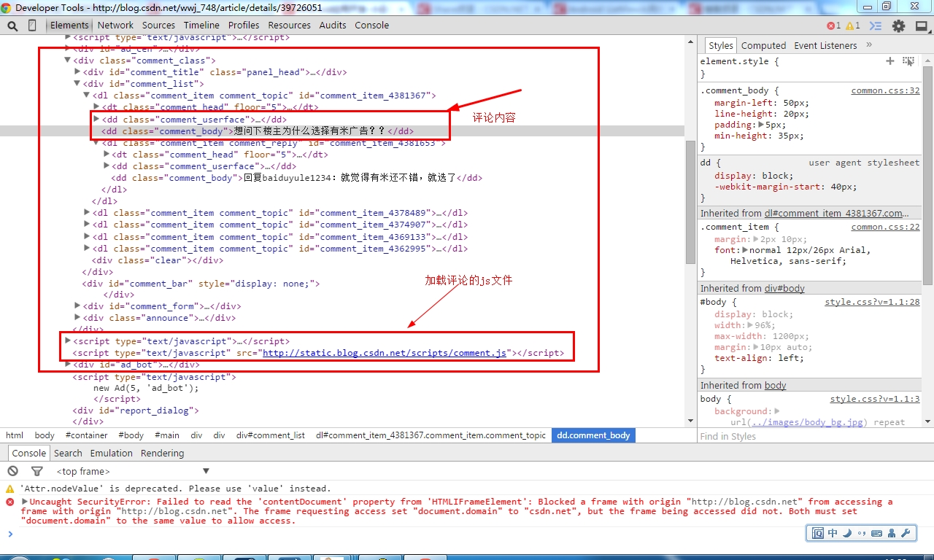Collapse the div id comment_list node

click(77, 84)
